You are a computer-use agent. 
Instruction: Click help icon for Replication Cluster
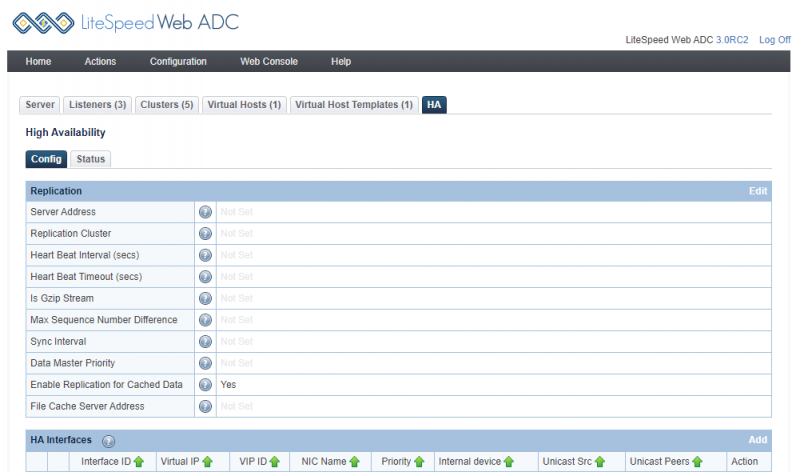coord(206,233)
